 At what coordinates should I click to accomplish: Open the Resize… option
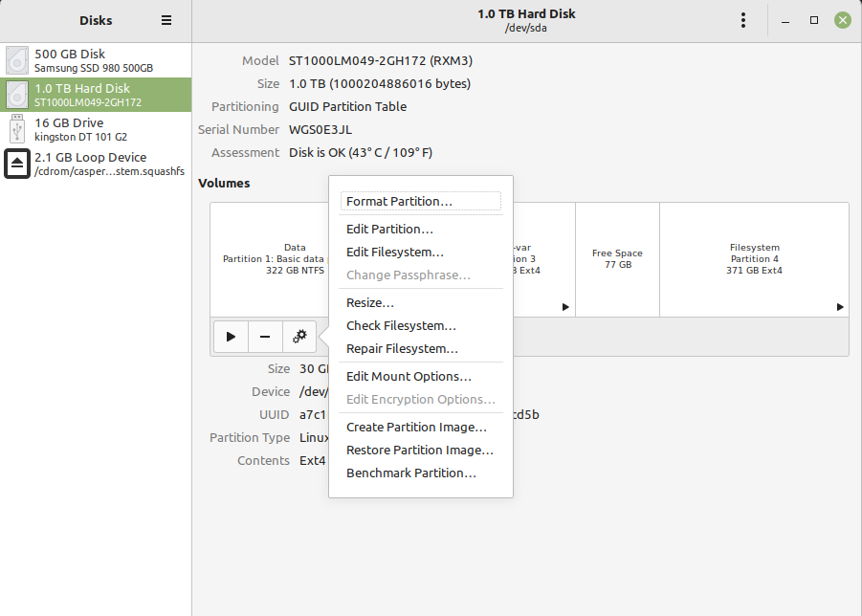coord(369,303)
